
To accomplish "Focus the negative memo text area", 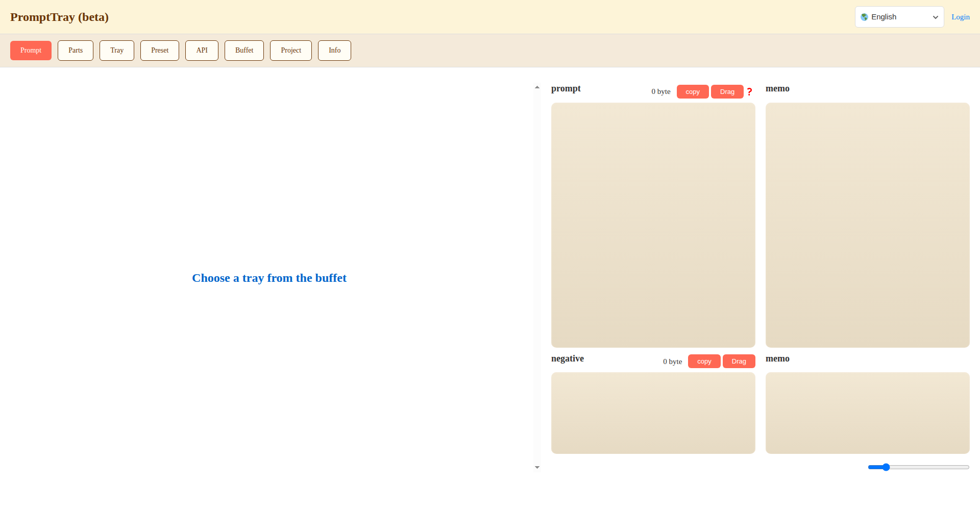I will pos(868,413).
